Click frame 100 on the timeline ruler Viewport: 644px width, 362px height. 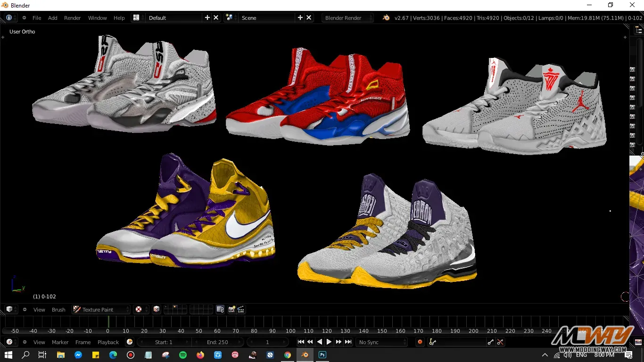290,331
